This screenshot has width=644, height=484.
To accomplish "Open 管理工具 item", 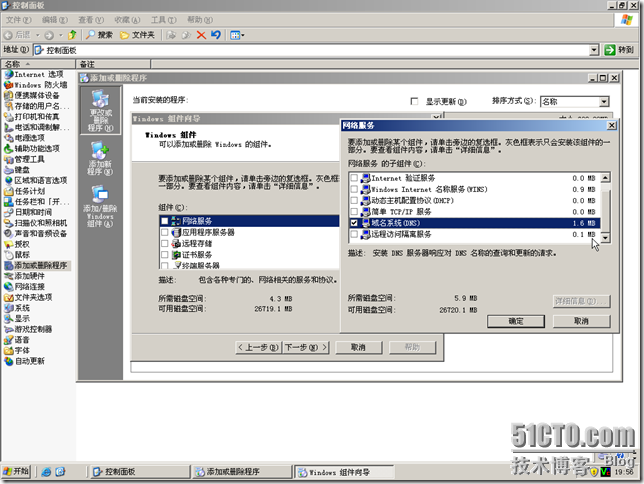I will tap(25, 159).
